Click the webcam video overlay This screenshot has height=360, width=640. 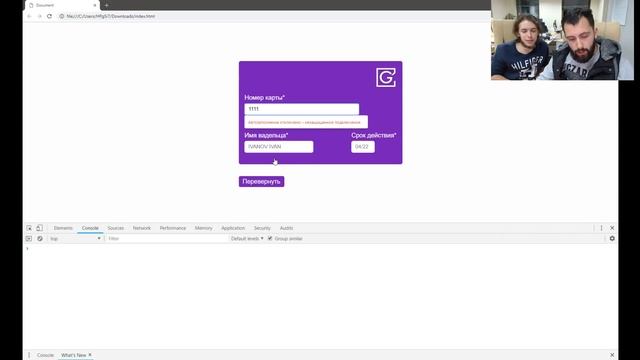click(562, 40)
